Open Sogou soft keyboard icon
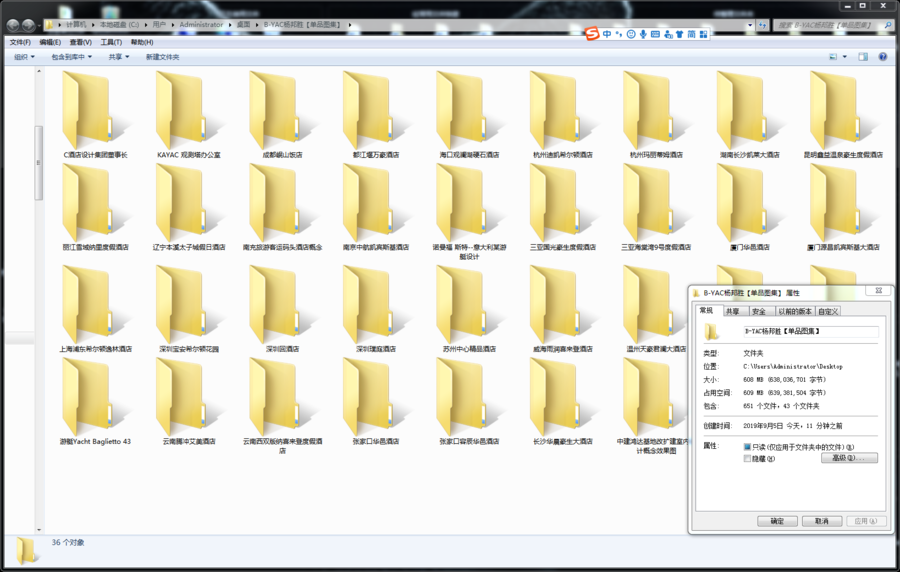900x572 pixels. click(655, 34)
